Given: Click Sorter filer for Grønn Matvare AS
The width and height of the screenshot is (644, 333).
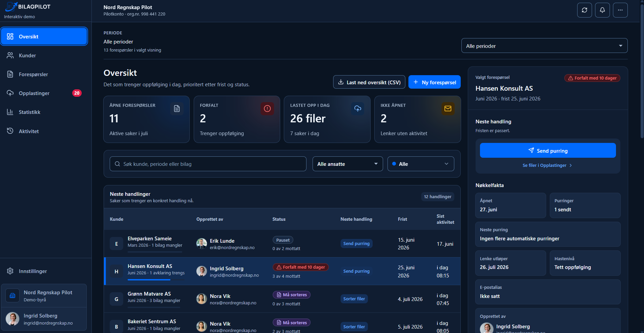Looking at the screenshot, I should click(354, 299).
